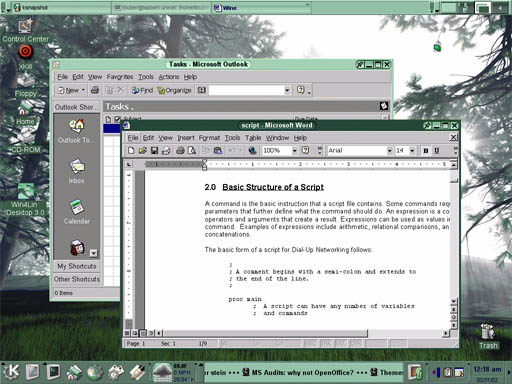The width and height of the screenshot is (512, 384).
Task: Click Word vertical scrollbar down arrow
Action: pos(454,301)
